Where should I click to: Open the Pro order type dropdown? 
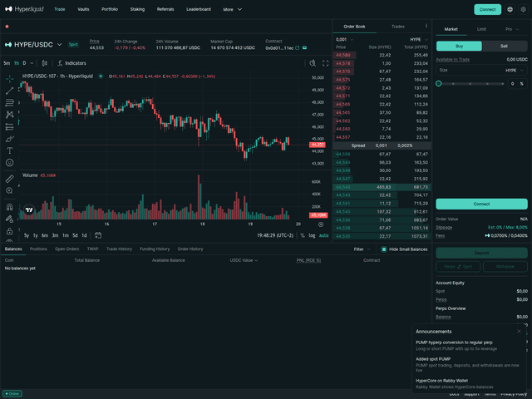(512, 29)
